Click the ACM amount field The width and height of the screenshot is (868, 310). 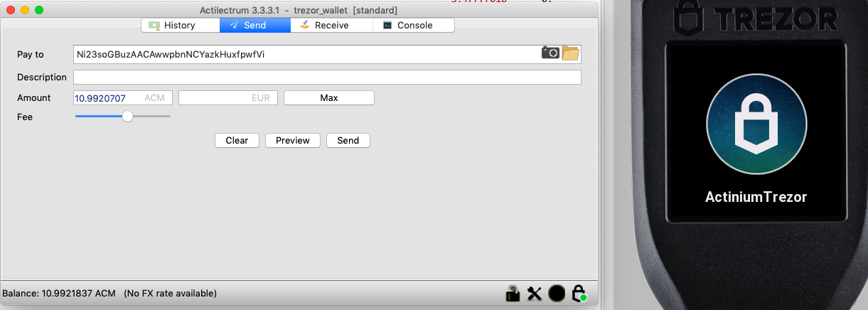point(123,97)
